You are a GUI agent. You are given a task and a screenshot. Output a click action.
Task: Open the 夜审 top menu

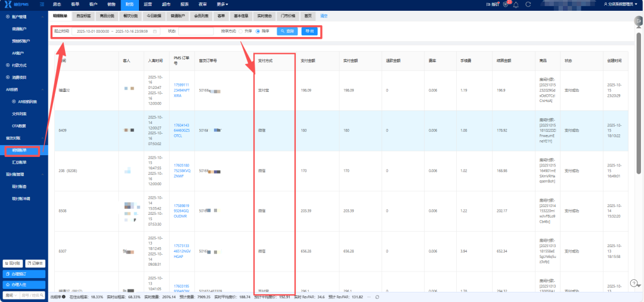(x=203, y=4)
